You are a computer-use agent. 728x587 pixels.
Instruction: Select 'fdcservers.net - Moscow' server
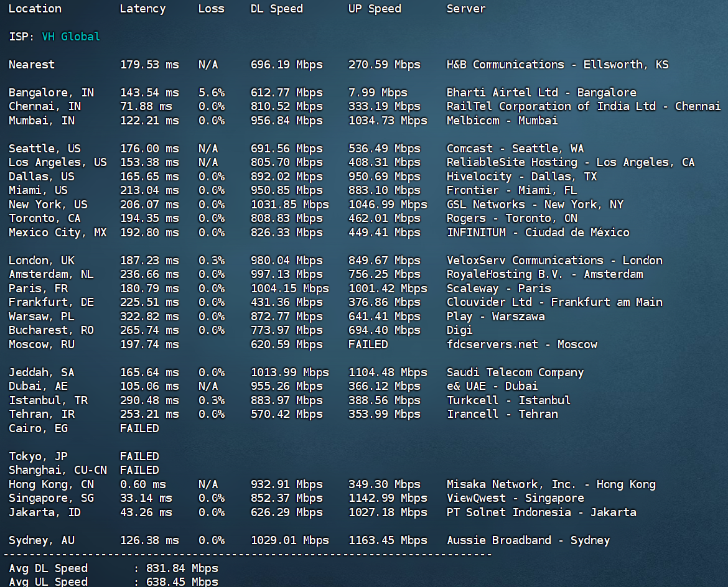tap(522, 344)
